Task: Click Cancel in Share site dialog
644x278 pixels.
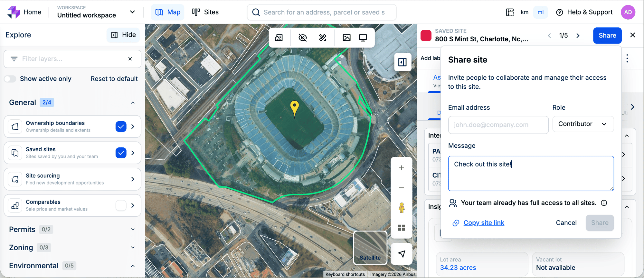Action: pos(566,223)
